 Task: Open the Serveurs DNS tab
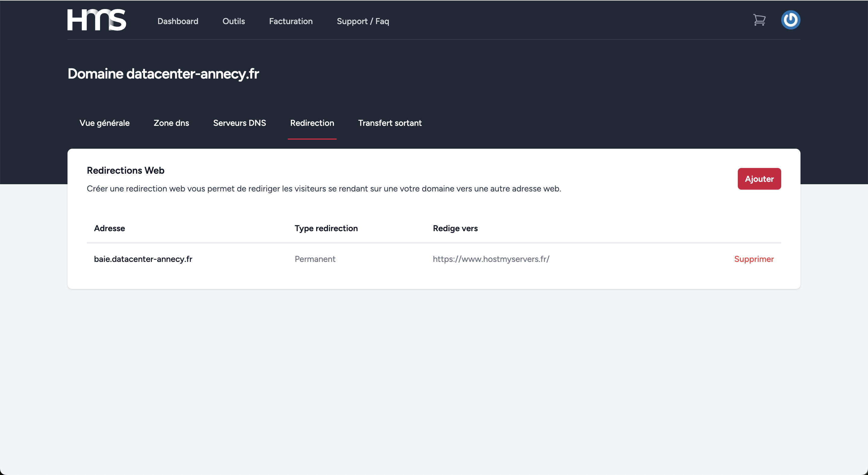pyautogui.click(x=239, y=123)
